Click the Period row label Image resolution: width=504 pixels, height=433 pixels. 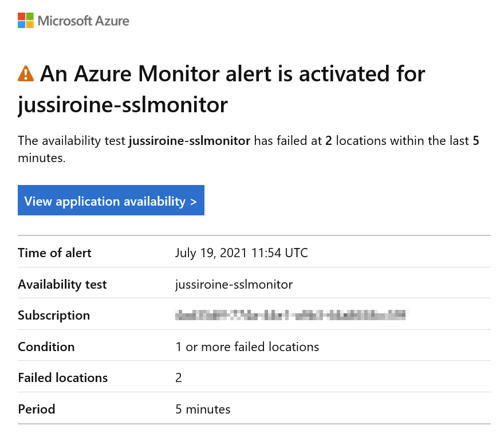coord(37,409)
